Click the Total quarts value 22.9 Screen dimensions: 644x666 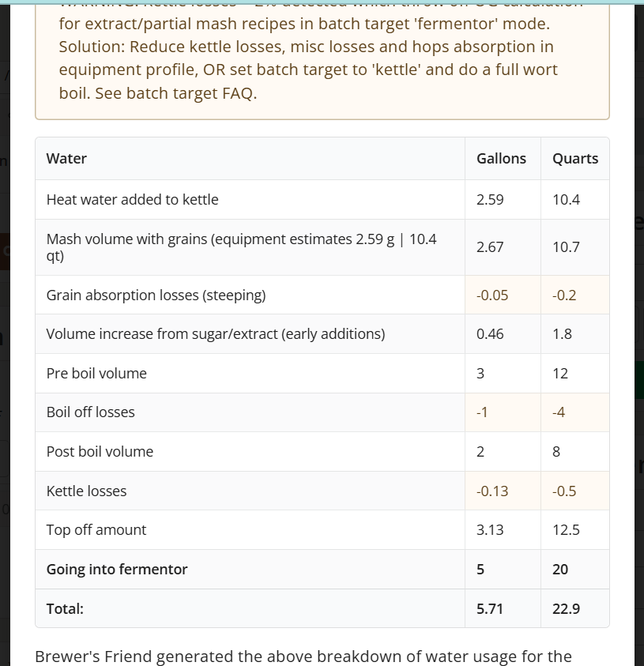click(566, 608)
